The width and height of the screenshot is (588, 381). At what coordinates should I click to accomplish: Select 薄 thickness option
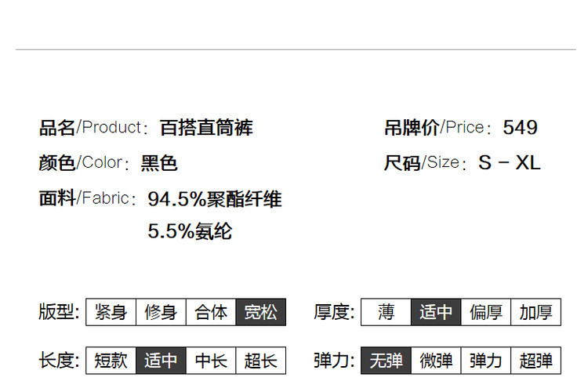386,312
